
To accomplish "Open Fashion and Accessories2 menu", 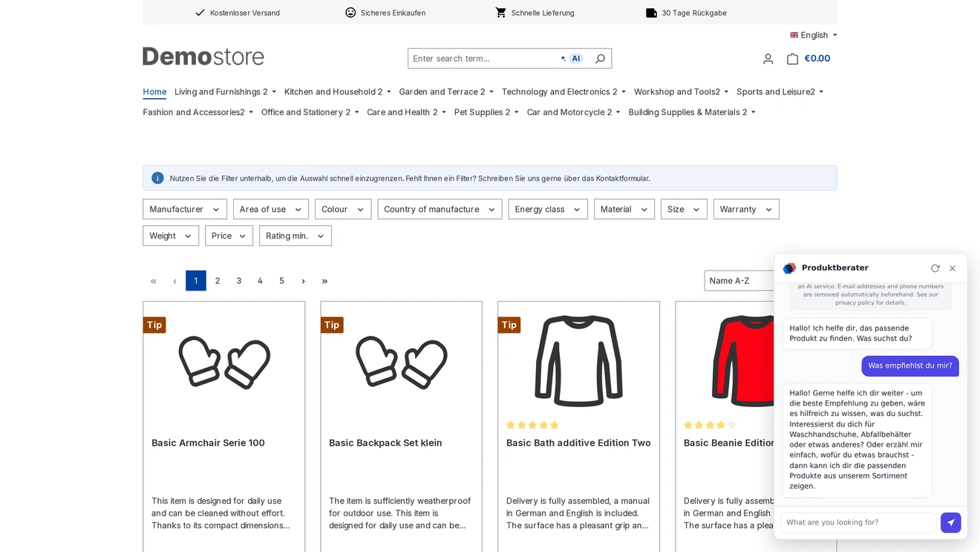I will pos(198,112).
